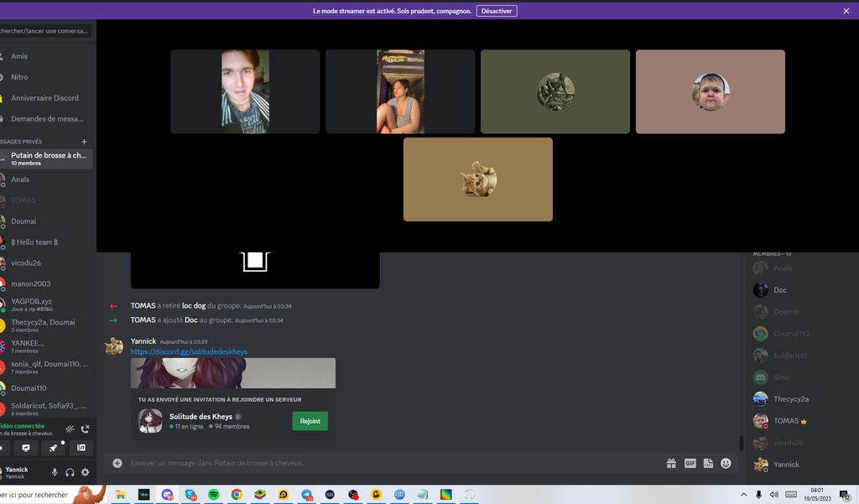This screenshot has width=859, height=504.
Task: Open Discord user settings gear
Action: pyautogui.click(x=85, y=472)
